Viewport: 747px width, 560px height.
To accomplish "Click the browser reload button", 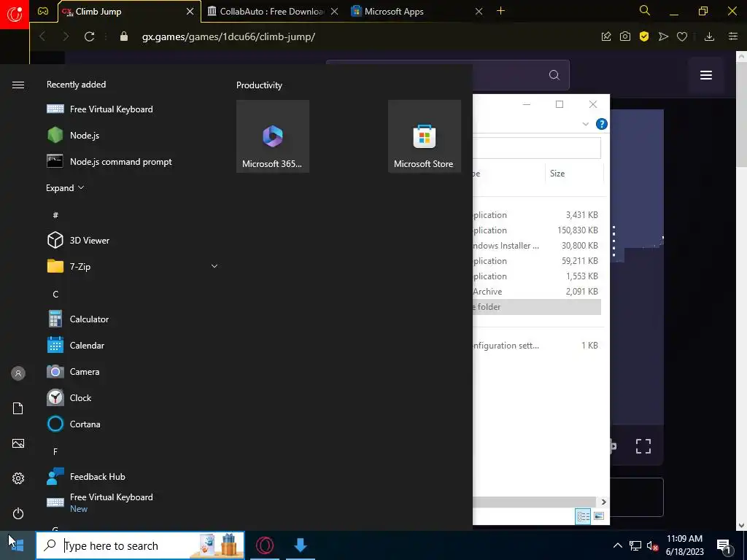I will coord(89,36).
